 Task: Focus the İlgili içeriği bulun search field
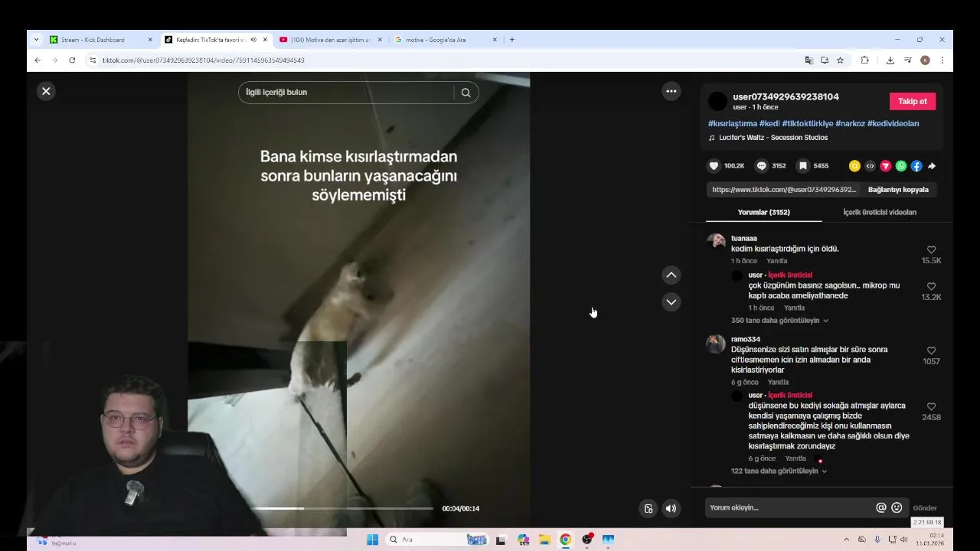(x=346, y=93)
